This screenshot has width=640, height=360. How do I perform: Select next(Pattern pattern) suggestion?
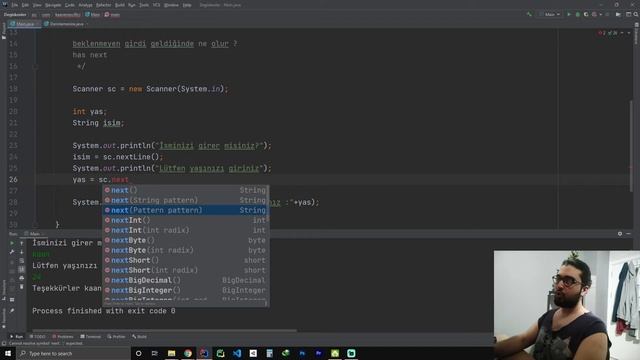(185, 210)
